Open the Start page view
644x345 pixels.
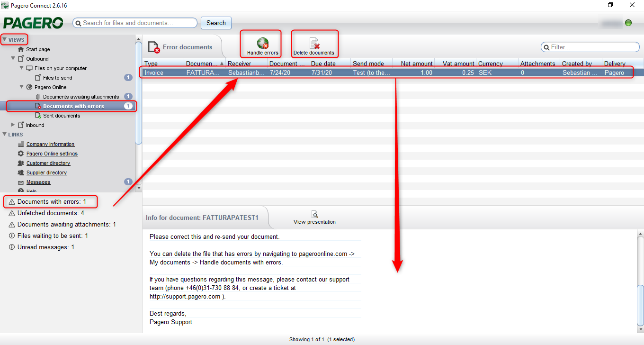pyautogui.click(x=38, y=49)
